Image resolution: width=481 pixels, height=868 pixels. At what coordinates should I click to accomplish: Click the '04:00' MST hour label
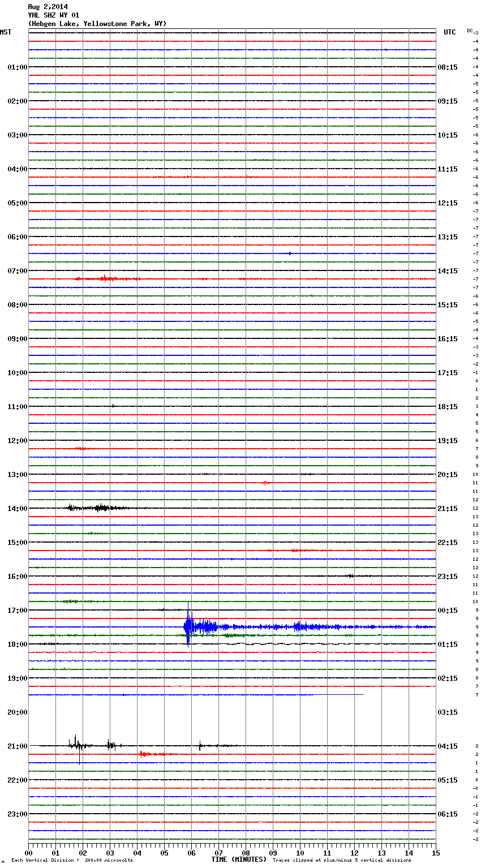(x=17, y=169)
